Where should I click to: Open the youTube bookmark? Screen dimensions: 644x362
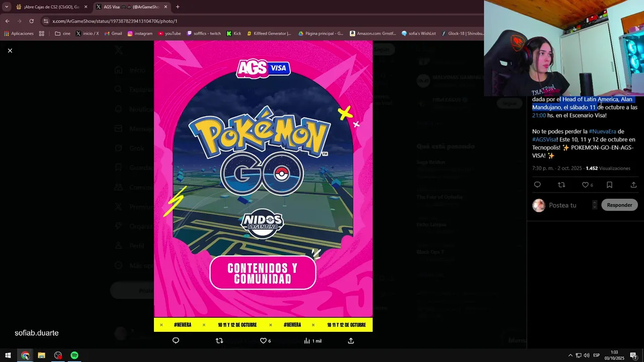tap(170, 33)
